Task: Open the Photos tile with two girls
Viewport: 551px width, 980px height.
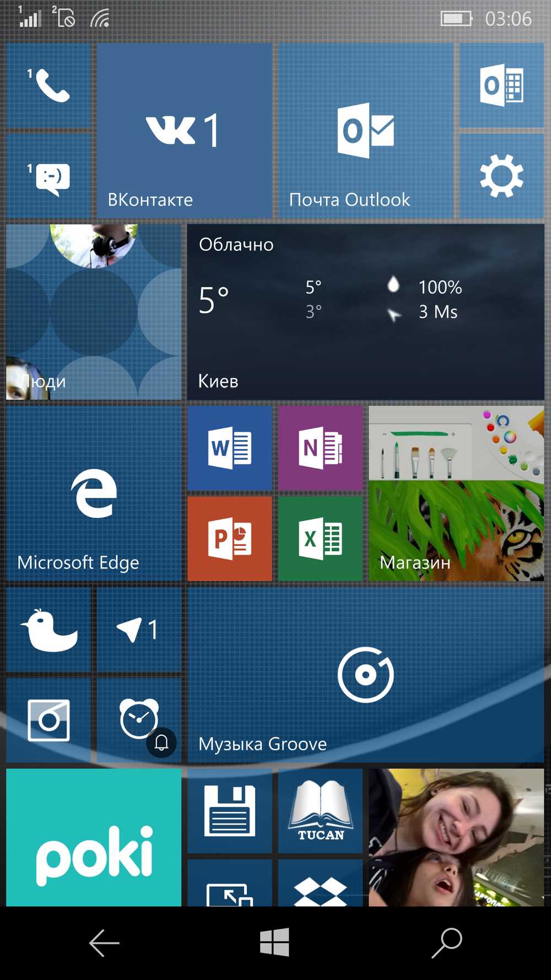Action: click(456, 837)
